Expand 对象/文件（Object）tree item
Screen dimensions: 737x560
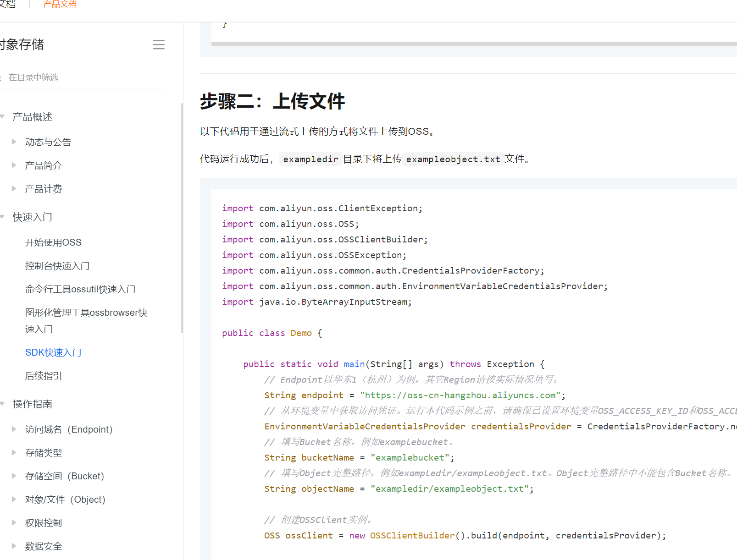(14, 499)
